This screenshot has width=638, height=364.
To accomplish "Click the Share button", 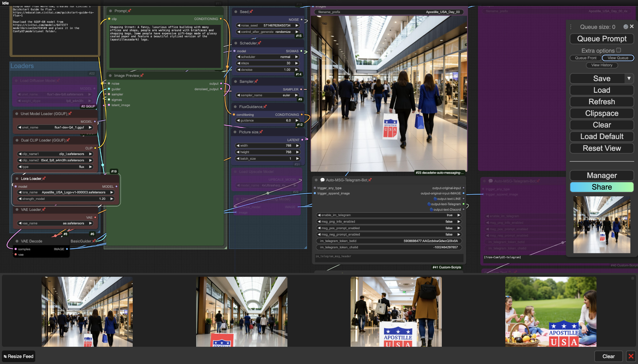I will (602, 187).
